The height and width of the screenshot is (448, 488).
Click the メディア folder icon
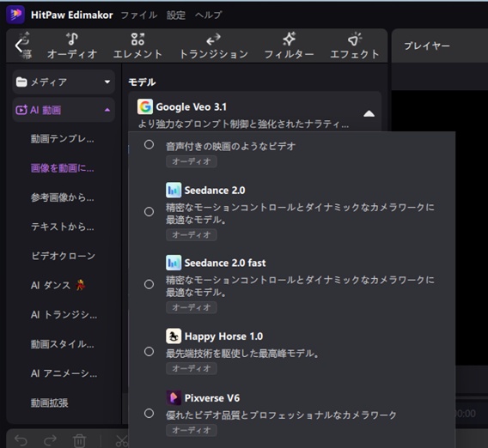click(21, 82)
